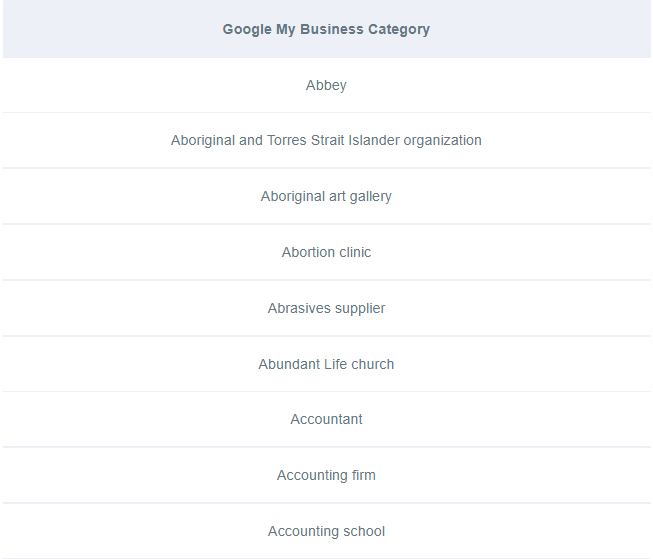Select the Aboriginal art gallery entry
The width and height of the screenshot is (653, 559).
(x=326, y=196)
